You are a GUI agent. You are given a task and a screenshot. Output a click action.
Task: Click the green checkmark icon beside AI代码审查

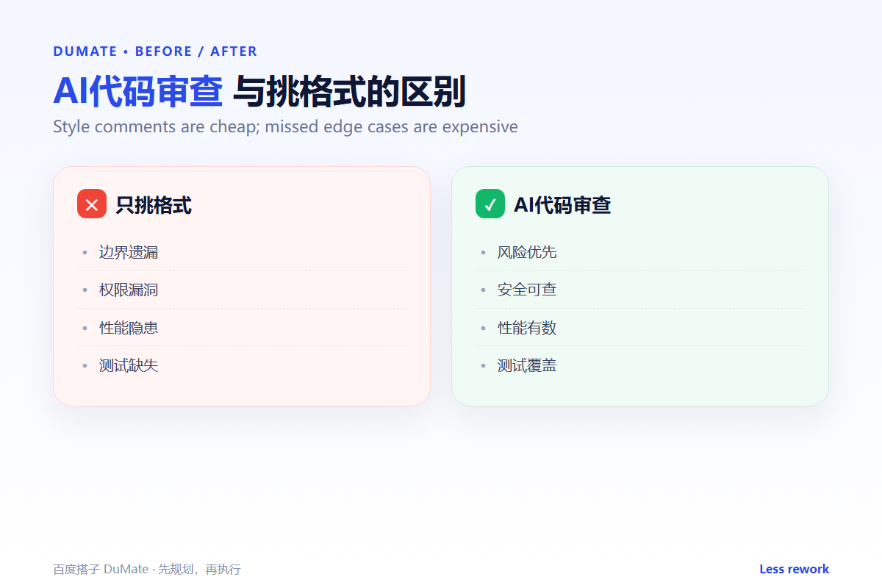coord(490,204)
